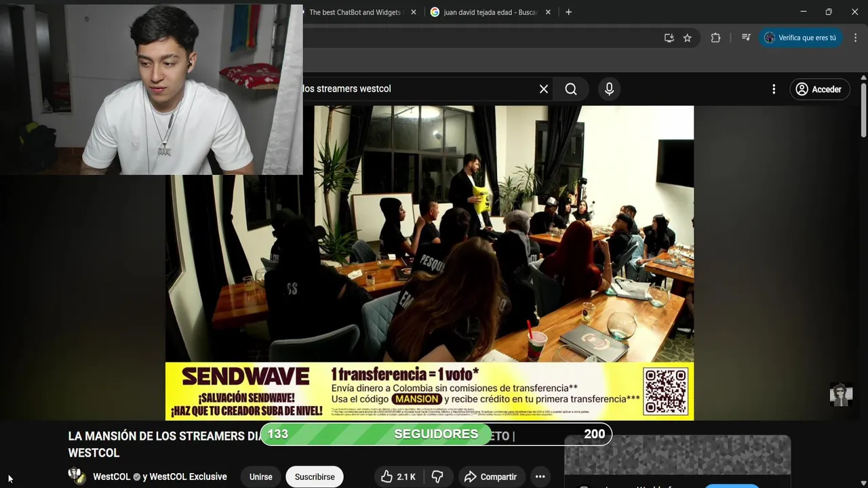Start voice search with microphone icon
This screenshot has height=488, width=868.
click(609, 89)
